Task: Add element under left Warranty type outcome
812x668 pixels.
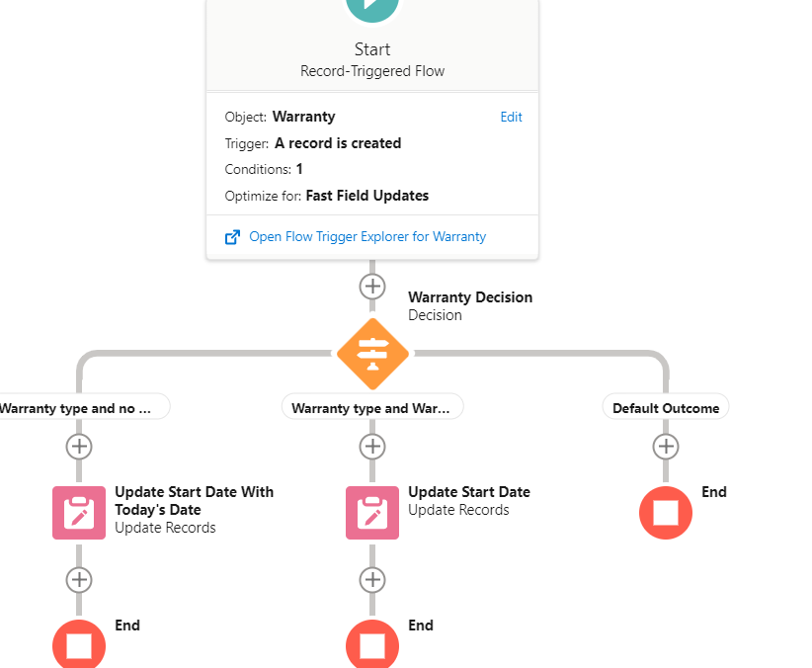Action: tap(79, 447)
